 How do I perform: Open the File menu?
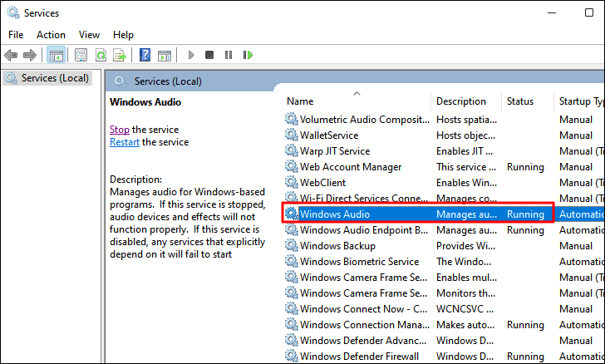point(16,35)
